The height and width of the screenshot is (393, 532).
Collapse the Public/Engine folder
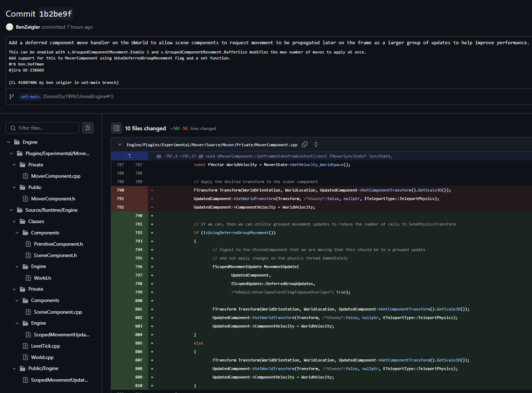coord(14,368)
